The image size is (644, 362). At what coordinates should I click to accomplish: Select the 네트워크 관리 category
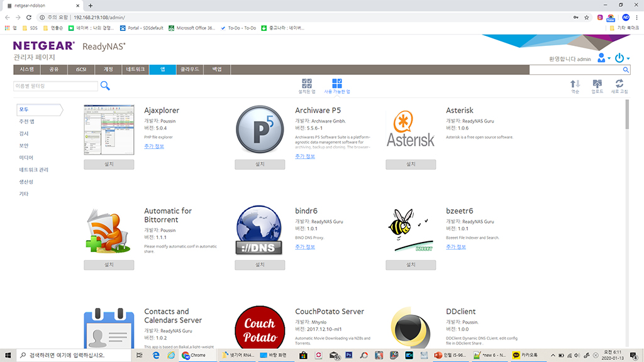[x=34, y=170]
